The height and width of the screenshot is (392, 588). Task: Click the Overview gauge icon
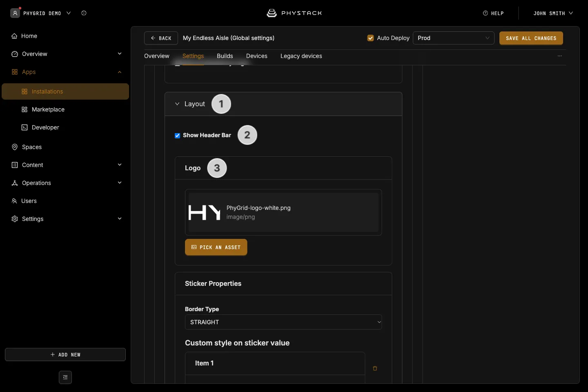pos(15,54)
